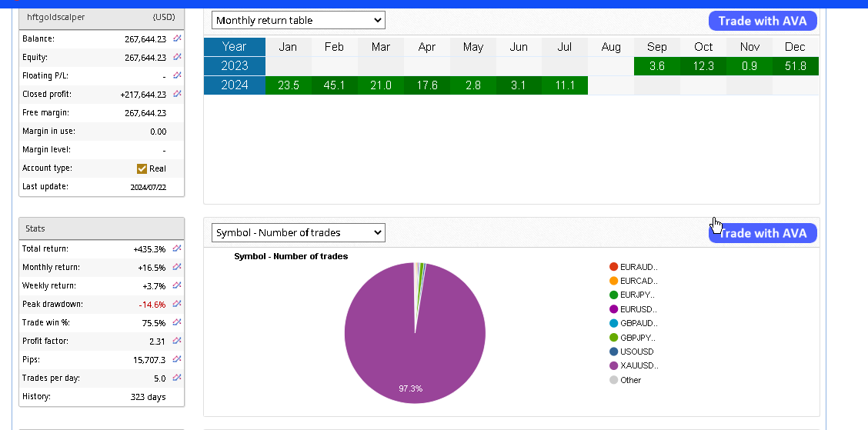
Task: Open chart icon next to Peak drawdown
Action: tap(177, 304)
